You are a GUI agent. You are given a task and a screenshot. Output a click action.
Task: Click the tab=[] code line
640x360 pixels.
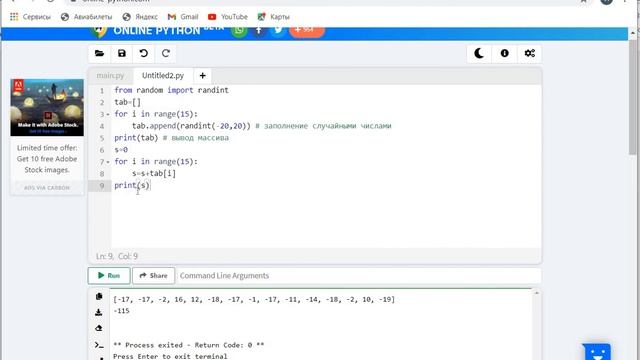click(x=127, y=102)
